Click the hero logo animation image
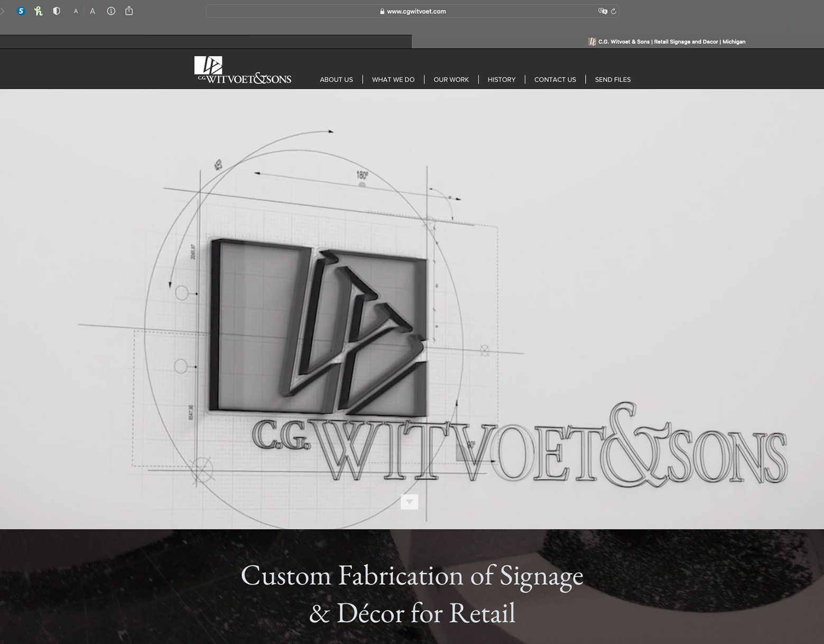Image resolution: width=824 pixels, height=644 pixels. tap(412, 309)
